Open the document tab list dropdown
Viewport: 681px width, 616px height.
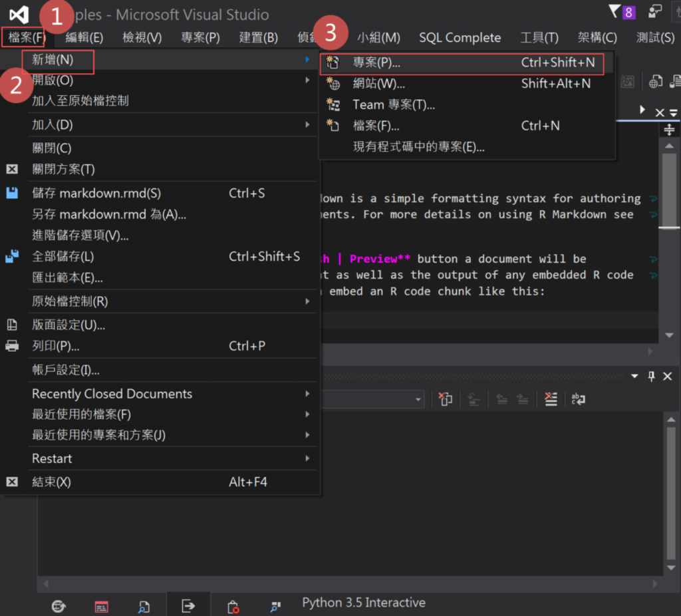(673, 113)
